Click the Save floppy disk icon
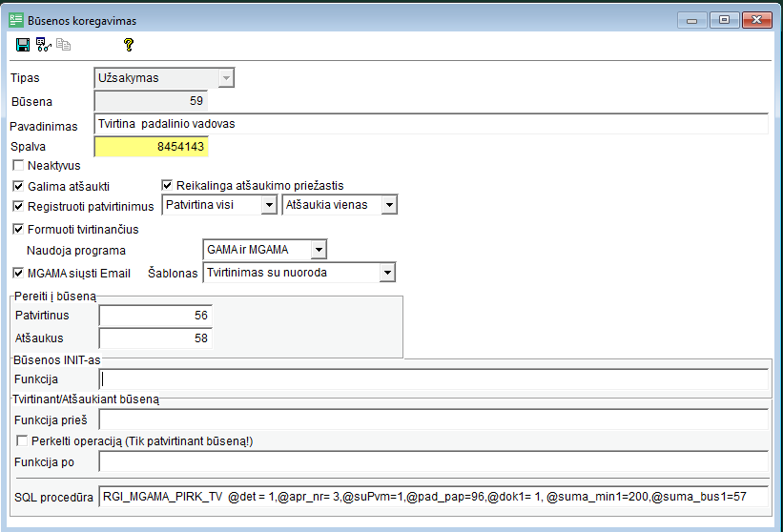 click(23, 44)
